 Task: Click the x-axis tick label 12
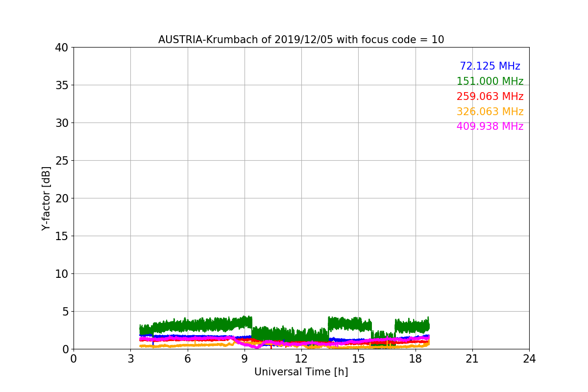click(x=301, y=359)
